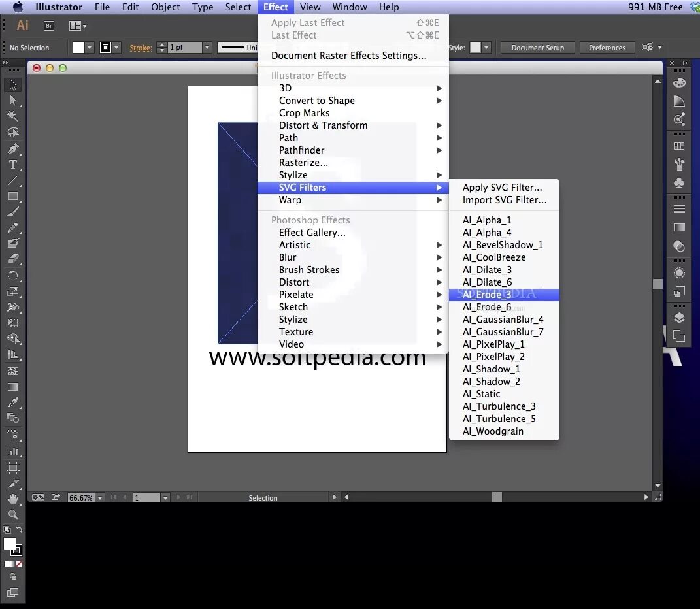Select the Line Segment tool

pyautogui.click(x=13, y=180)
